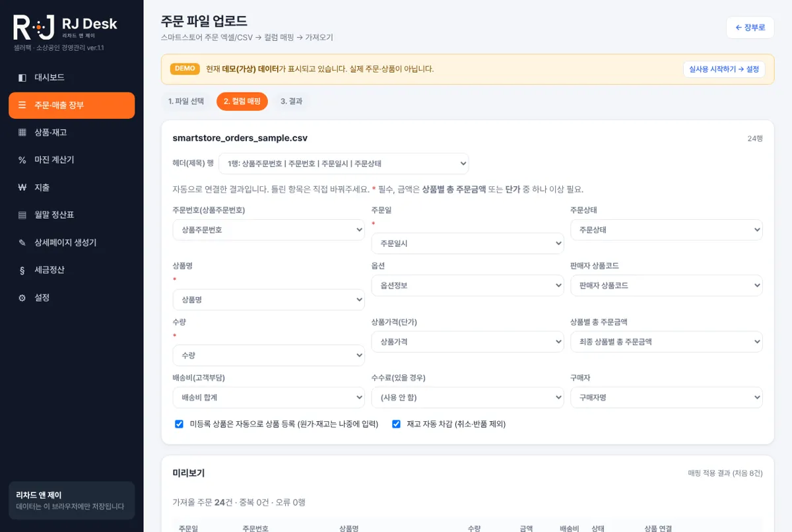Open the 수량 mapping dropdown
Screen dimensions: 792x532
(269, 355)
